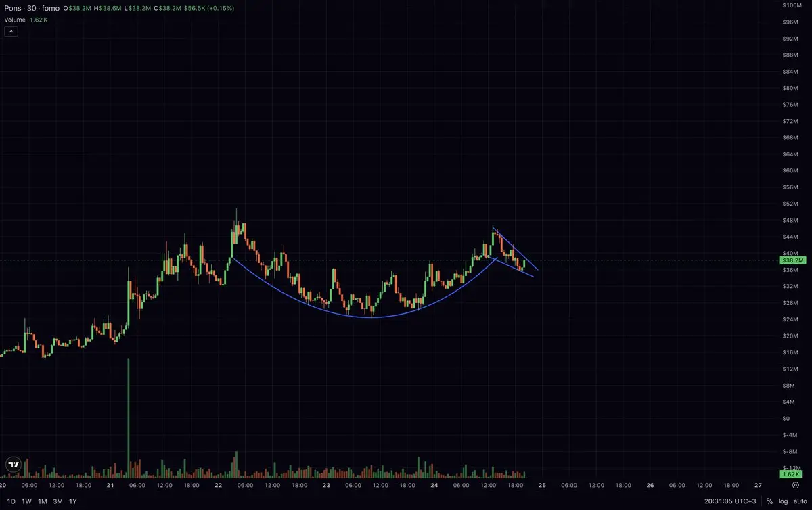Click the $60M price axis label
The height and width of the screenshot is (510, 812).
(x=791, y=170)
